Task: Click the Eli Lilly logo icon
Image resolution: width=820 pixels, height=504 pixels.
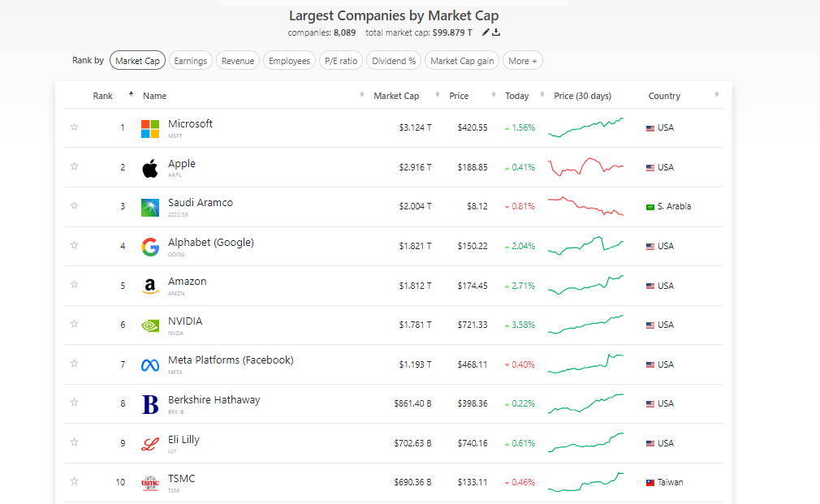Action: [150, 444]
